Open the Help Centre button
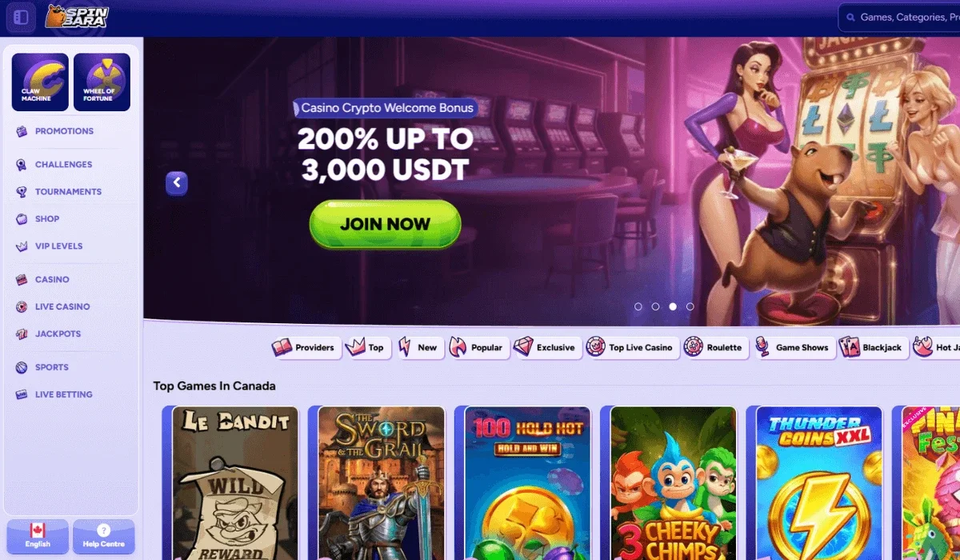Image resolution: width=960 pixels, height=560 pixels. point(103,537)
